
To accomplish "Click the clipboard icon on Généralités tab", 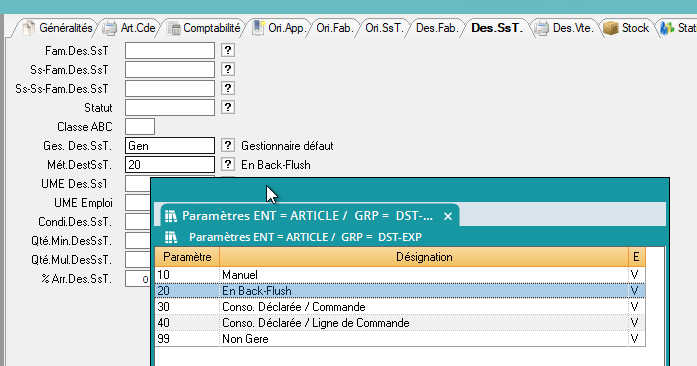I will 28,28.
